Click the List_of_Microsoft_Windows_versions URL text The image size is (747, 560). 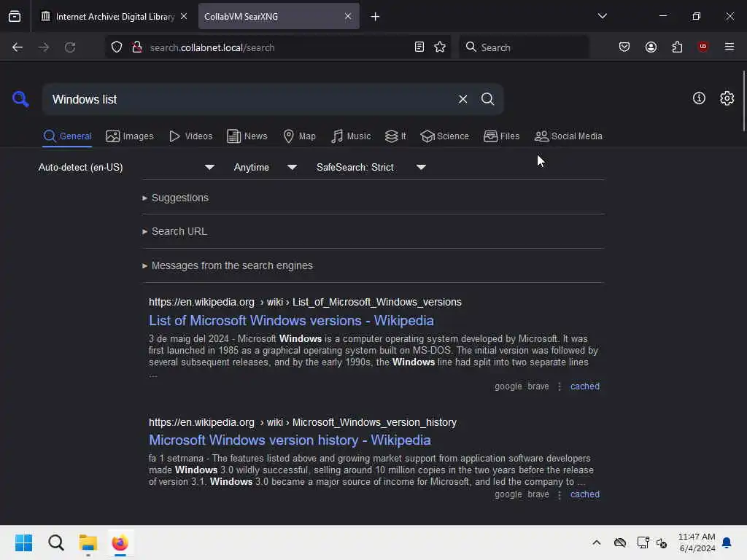click(305, 302)
